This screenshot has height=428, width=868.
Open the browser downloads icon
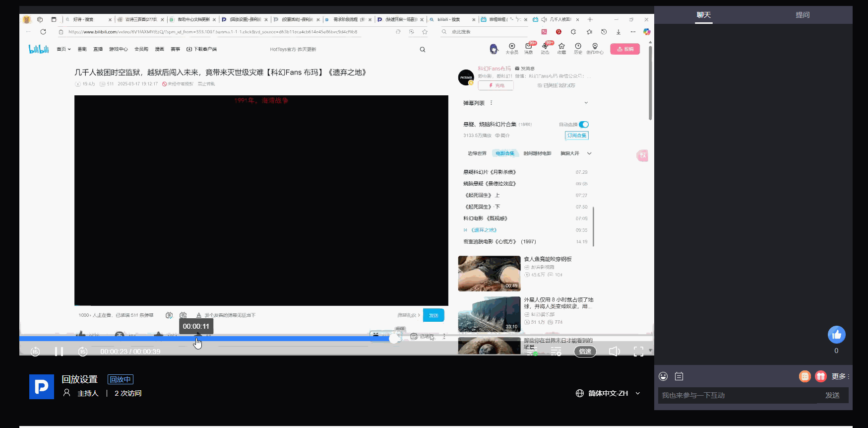tap(619, 32)
